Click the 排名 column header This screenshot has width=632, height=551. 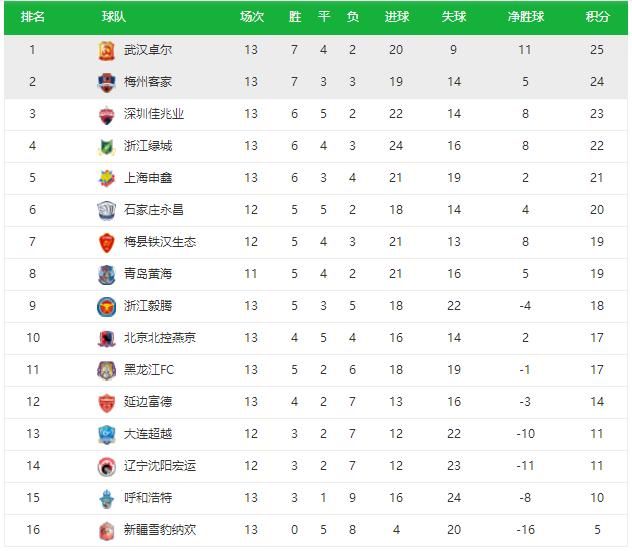33,17
